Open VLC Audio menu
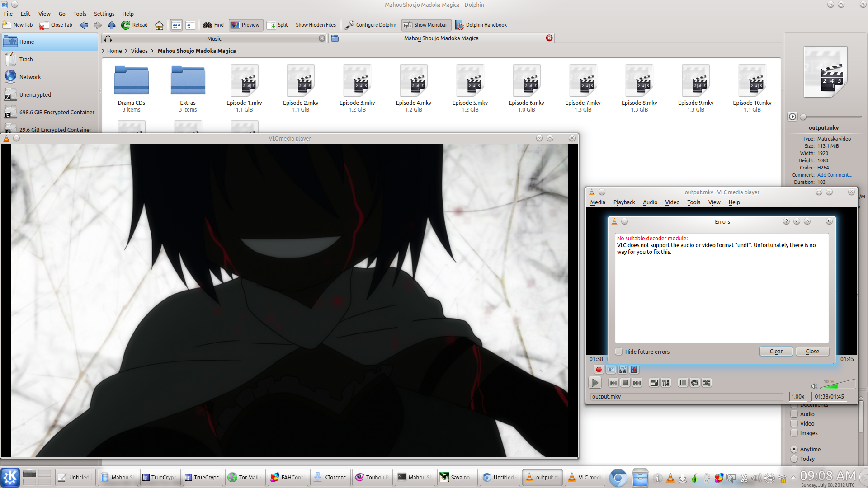The image size is (868, 488). coord(650,202)
